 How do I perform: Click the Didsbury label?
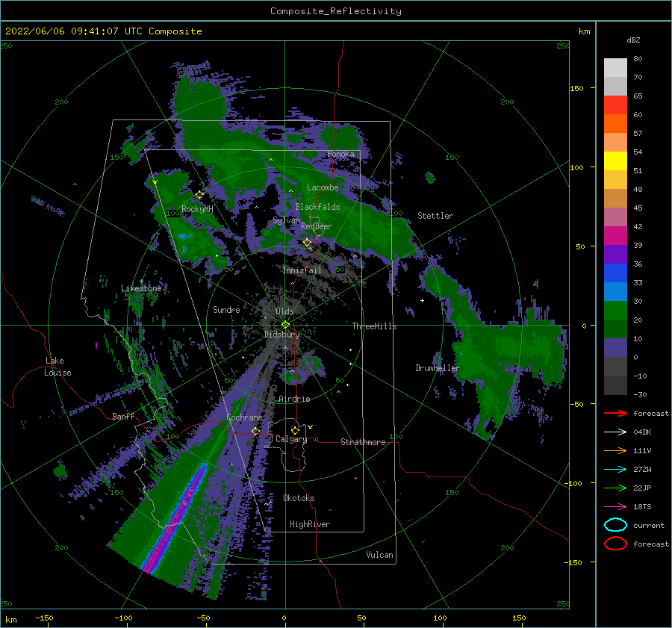tap(281, 335)
